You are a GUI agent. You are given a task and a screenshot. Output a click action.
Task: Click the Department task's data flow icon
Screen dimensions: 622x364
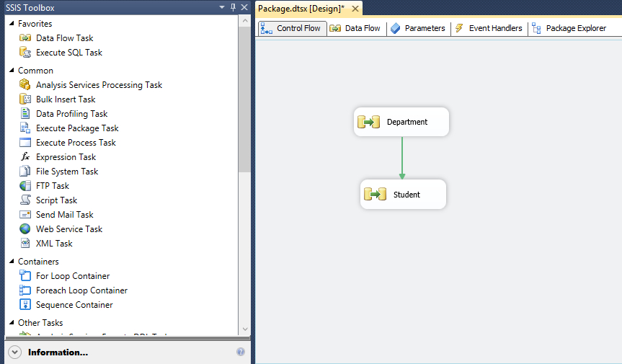pyautogui.click(x=368, y=122)
